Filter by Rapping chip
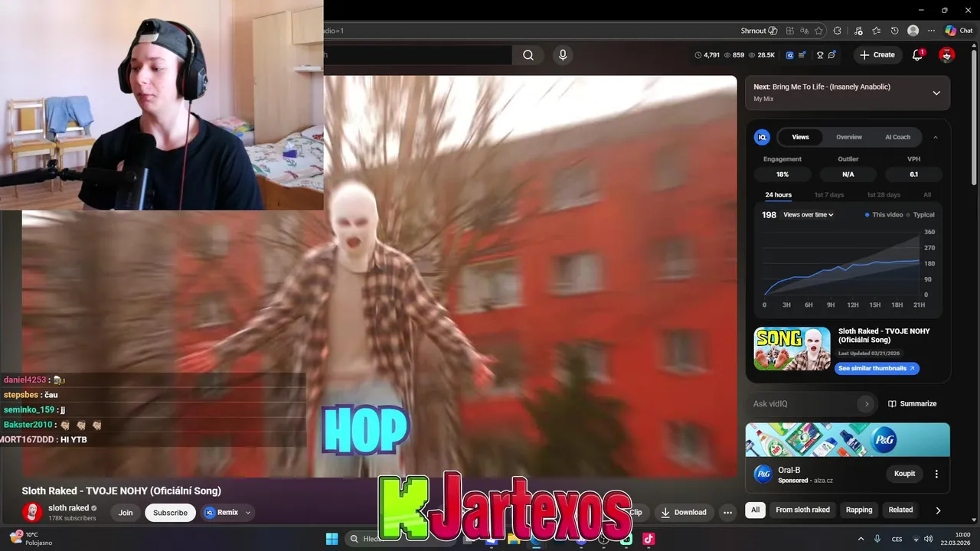Image resolution: width=980 pixels, height=551 pixels. [x=859, y=510]
